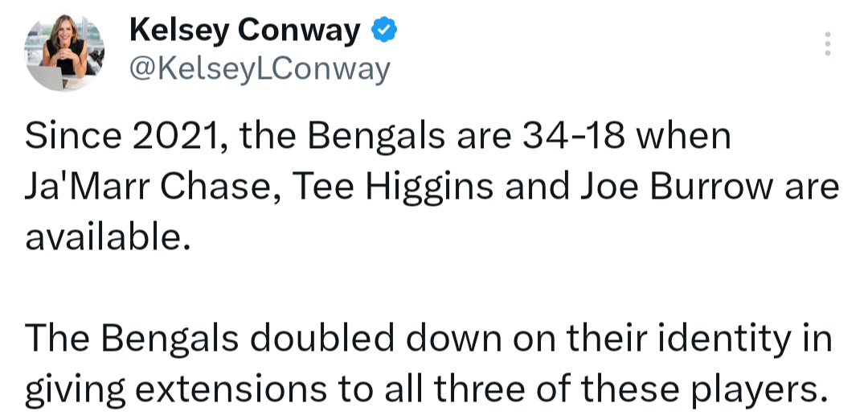Open the @KelseyLConway handle link
868x420 pixels.
point(260,70)
